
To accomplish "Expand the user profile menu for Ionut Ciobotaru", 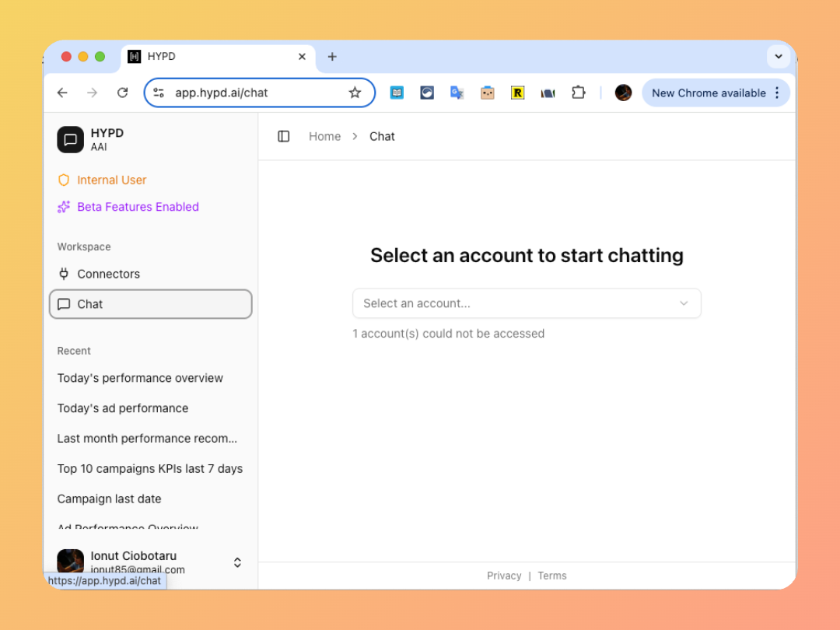I will pos(237,562).
